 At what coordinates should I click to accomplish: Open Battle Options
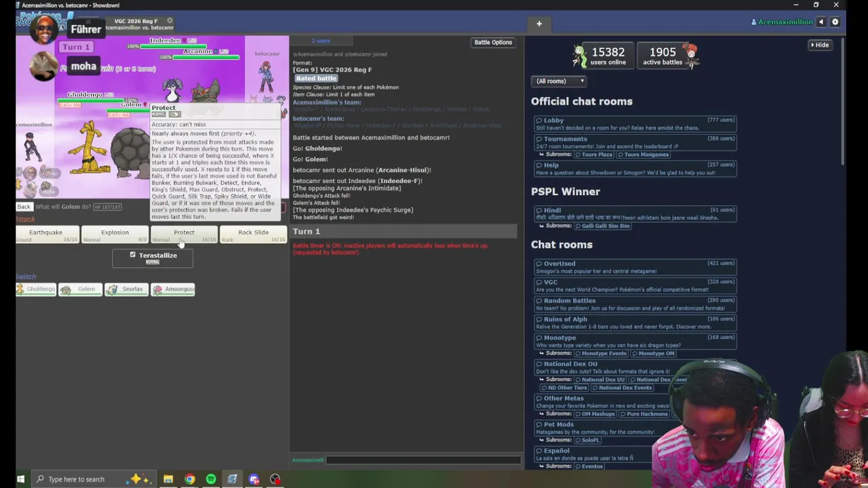click(493, 42)
